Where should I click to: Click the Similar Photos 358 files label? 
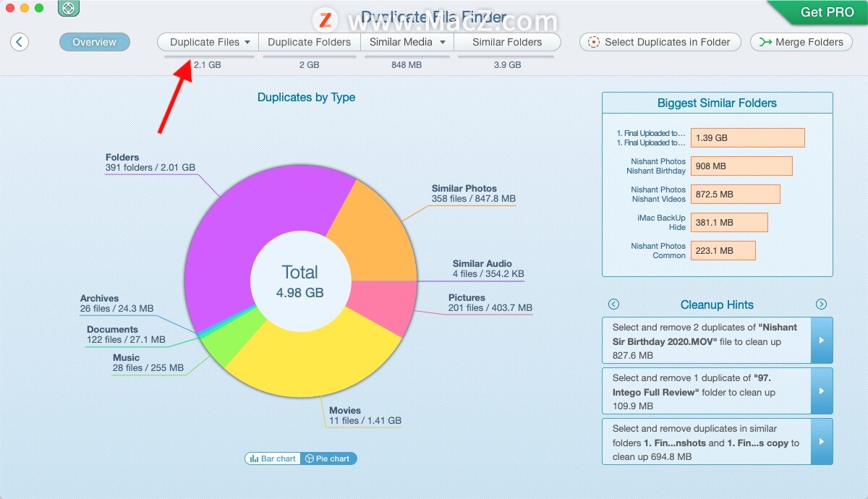pos(474,193)
